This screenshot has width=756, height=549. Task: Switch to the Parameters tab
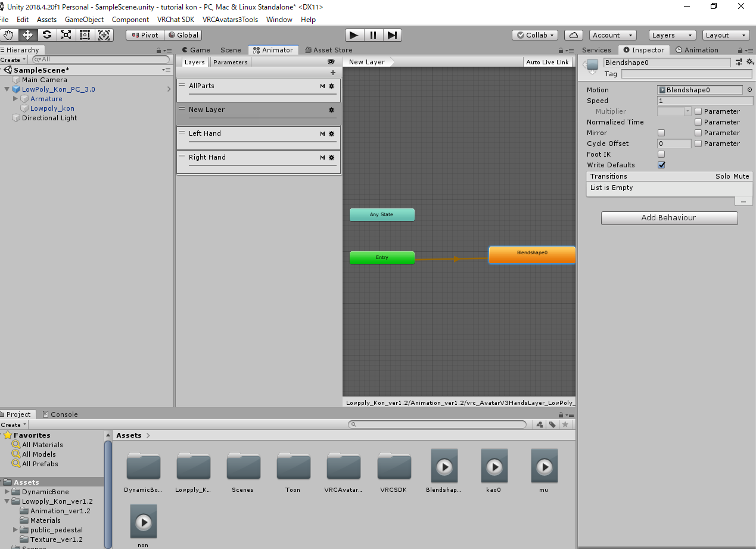(x=230, y=62)
